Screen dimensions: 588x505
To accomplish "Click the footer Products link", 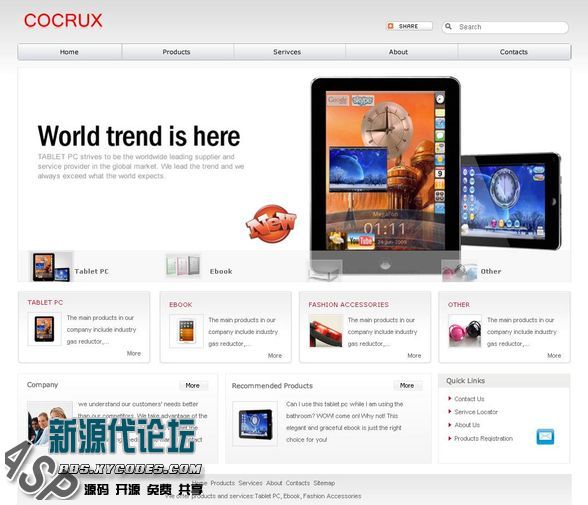I will [222, 483].
